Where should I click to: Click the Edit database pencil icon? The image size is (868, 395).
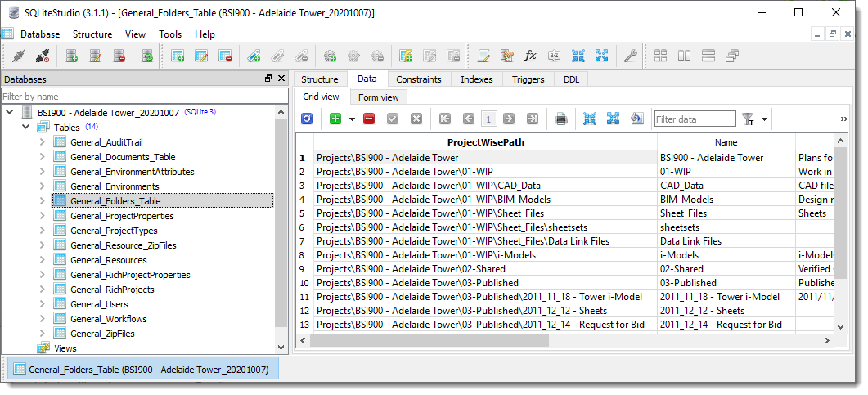coord(95,56)
